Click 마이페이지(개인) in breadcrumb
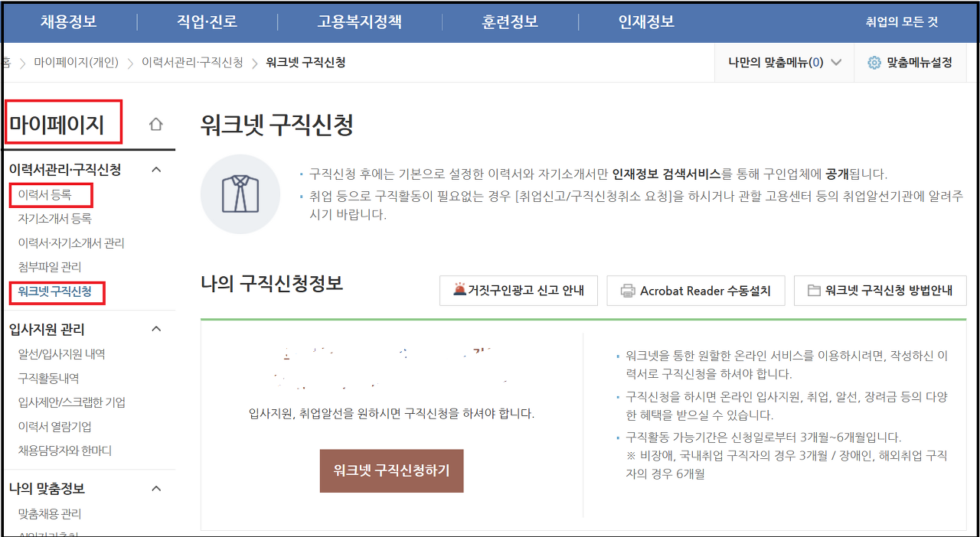 (x=77, y=63)
